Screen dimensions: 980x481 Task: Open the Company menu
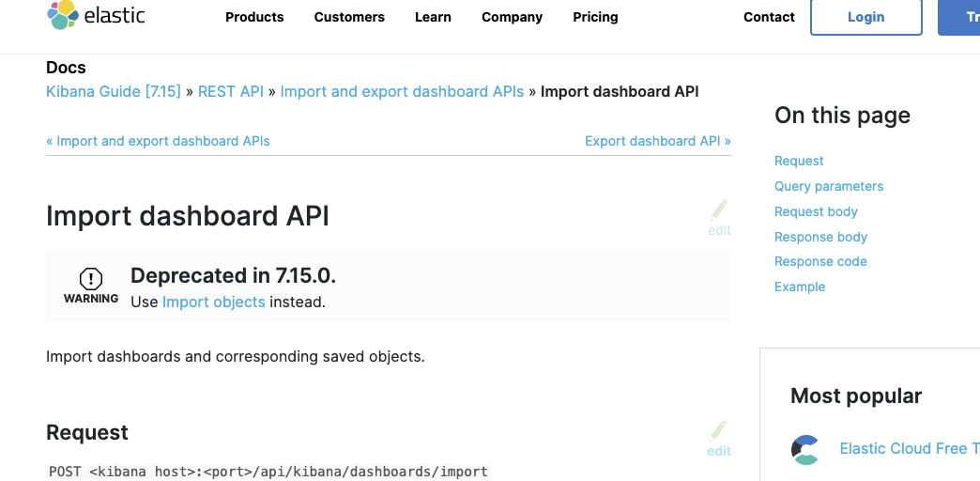[512, 17]
